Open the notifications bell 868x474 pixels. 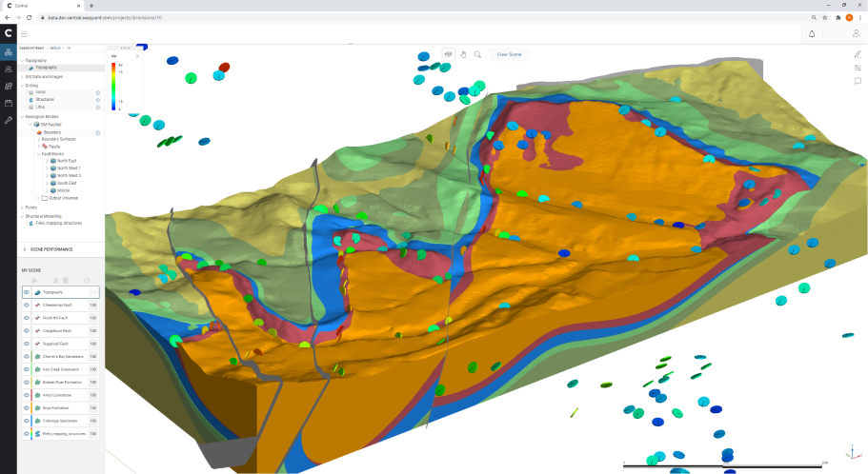click(x=812, y=33)
